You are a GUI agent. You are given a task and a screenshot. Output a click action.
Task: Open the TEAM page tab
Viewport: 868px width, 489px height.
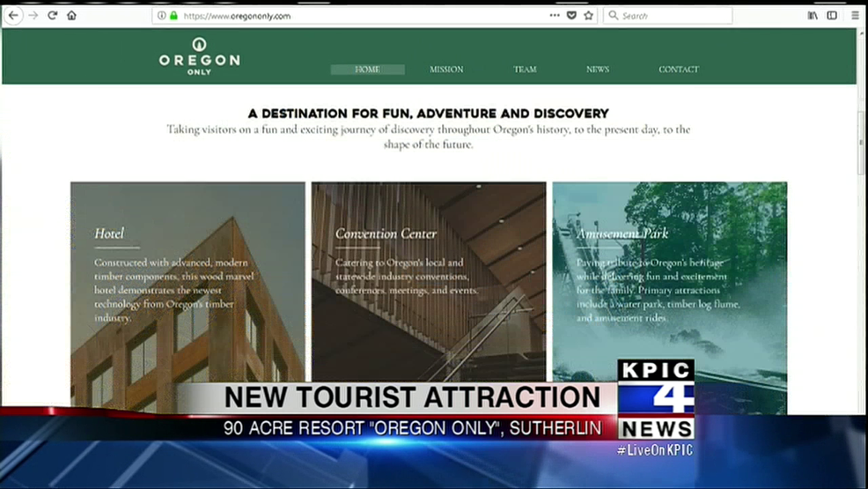(525, 70)
